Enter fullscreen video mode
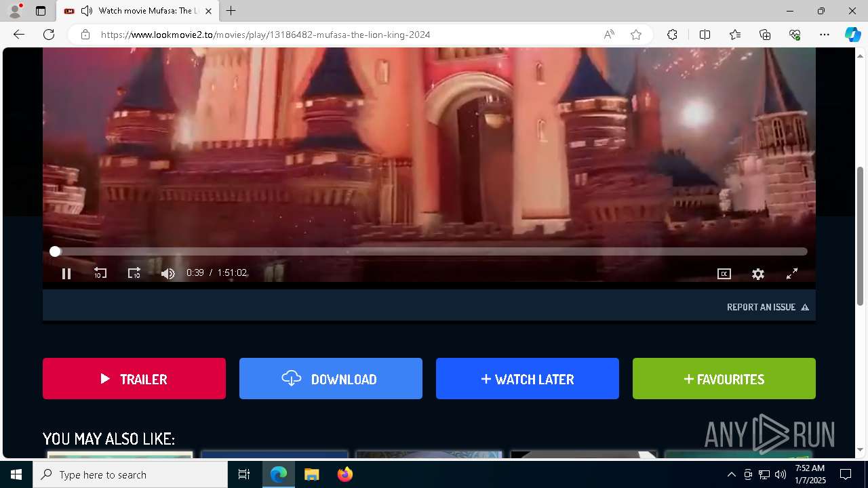This screenshot has width=868, height=488. tap(792, 274)
